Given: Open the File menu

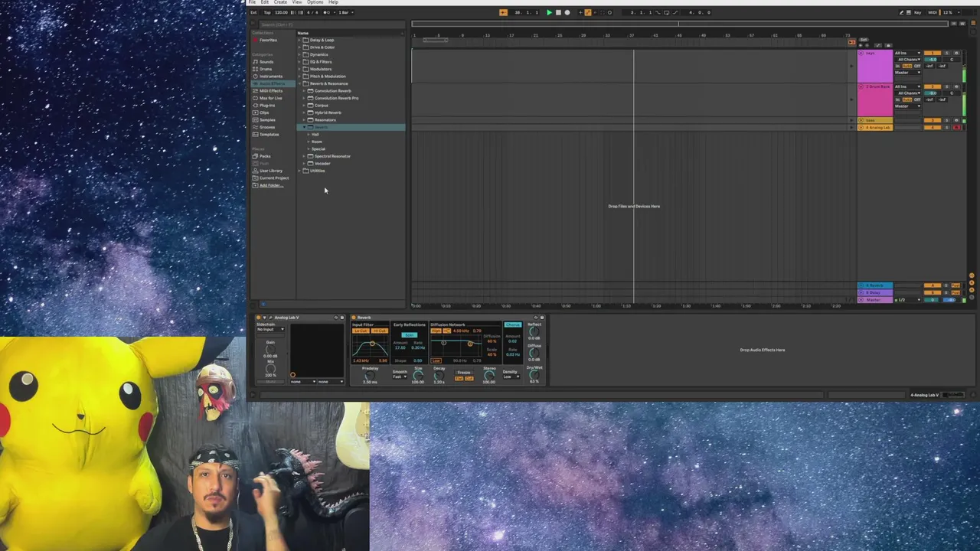Looking at the screenshot, I should click(x=252, y=2).
